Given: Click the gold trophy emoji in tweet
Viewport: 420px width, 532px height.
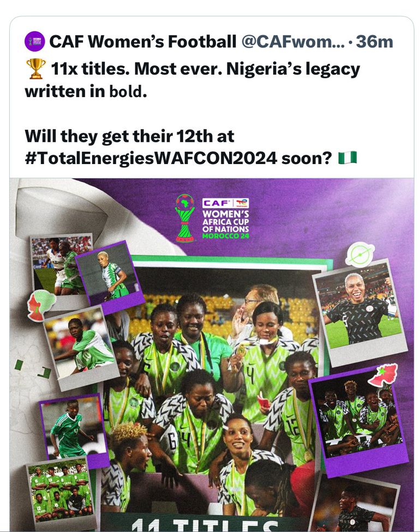Looking at the screenshot, I should (36, 69).
